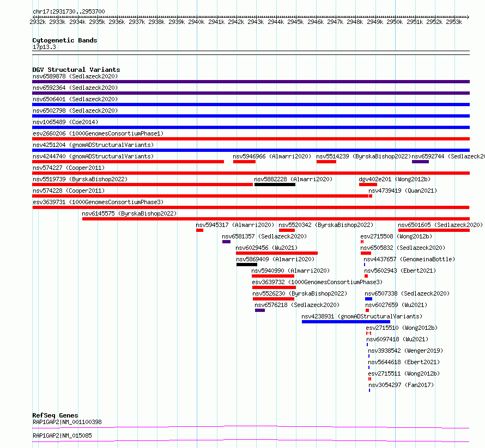Open nsv5602943 (Ebert2021) label

pos(400,271)
